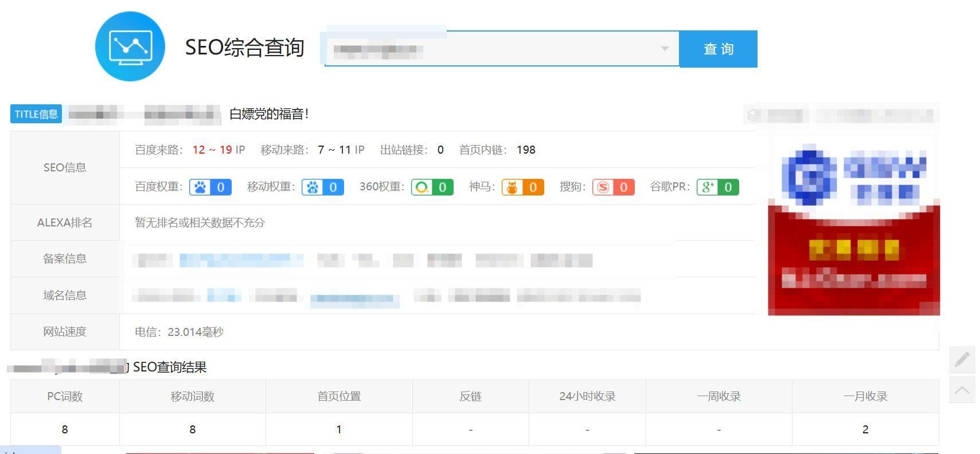Click the 百度权重 paw badge

tap(210, 187)
